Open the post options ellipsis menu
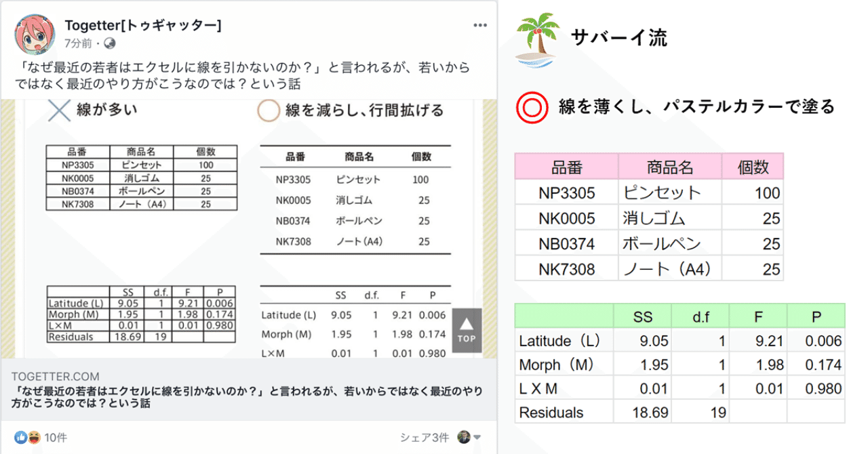This screenshot has height=454, width=868. (480, 24)
